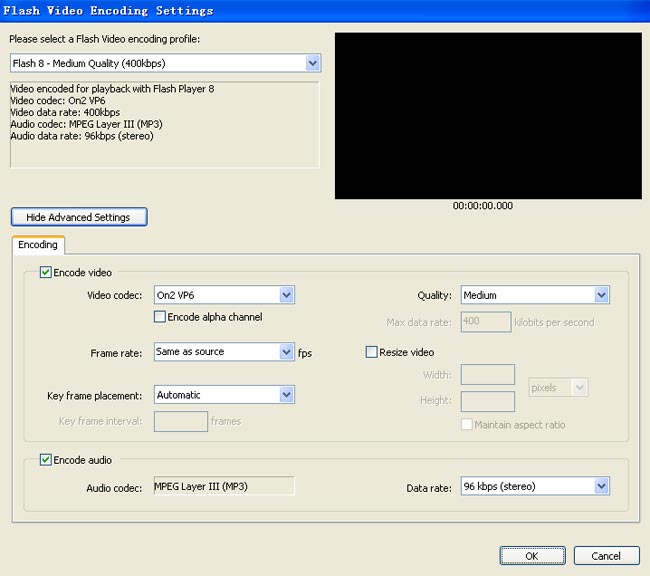Open the Quality dropdown
The height and width of the screenshot is (576, 650).
pos(535,295)
